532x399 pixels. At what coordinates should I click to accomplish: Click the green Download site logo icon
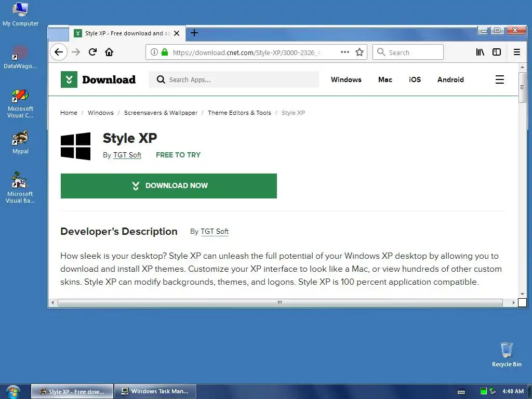tap(69, 79)
